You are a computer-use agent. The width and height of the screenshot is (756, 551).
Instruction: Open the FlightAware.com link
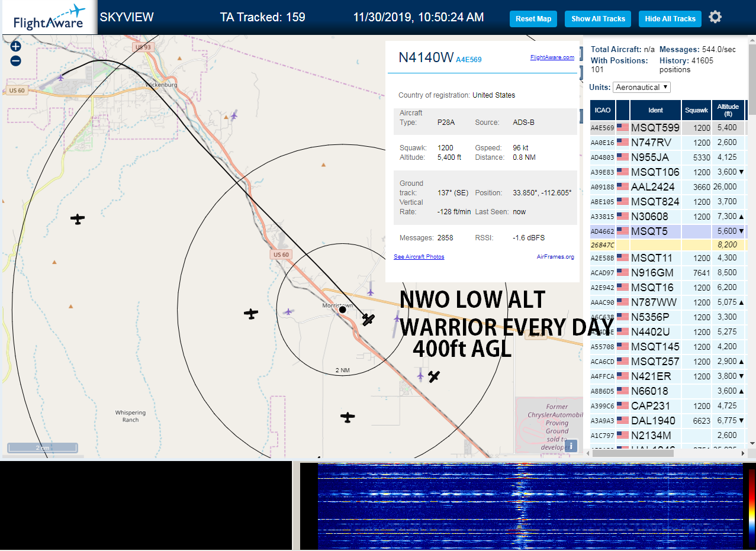tap(552, 57)
